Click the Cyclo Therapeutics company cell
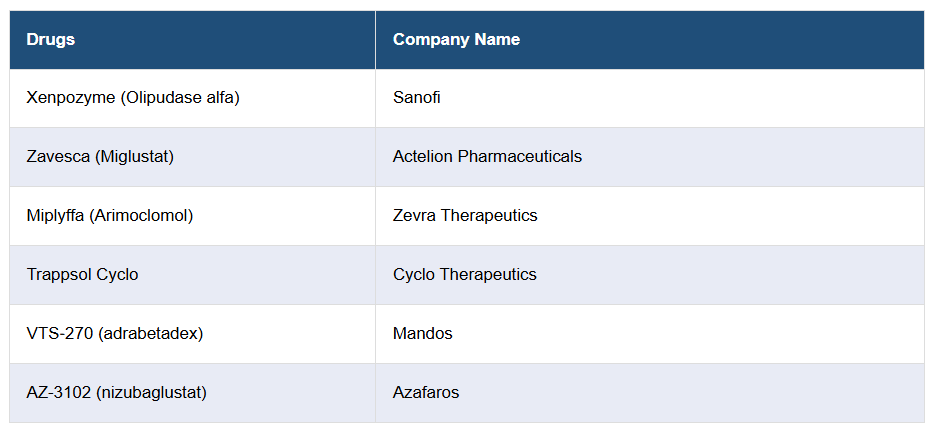 pyautogui.click(x=465, y=275)
